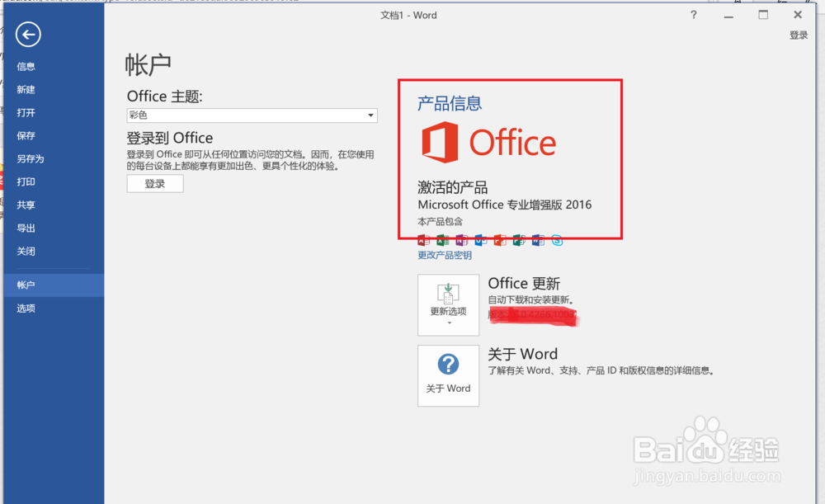Choose 关闭 in the sidebar
The height and width of the screenshot is (504, 825).
click(54, 252)
